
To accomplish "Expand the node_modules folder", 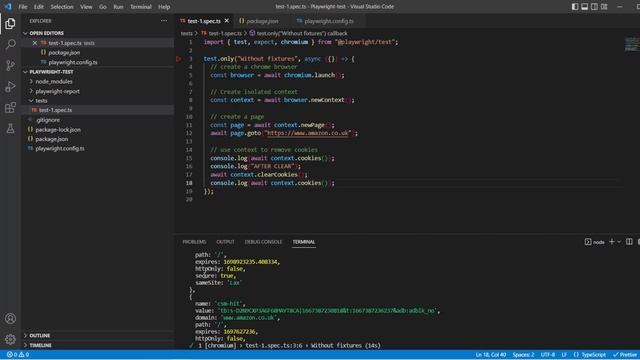I will pyautogui.click(x=53, y=82).
